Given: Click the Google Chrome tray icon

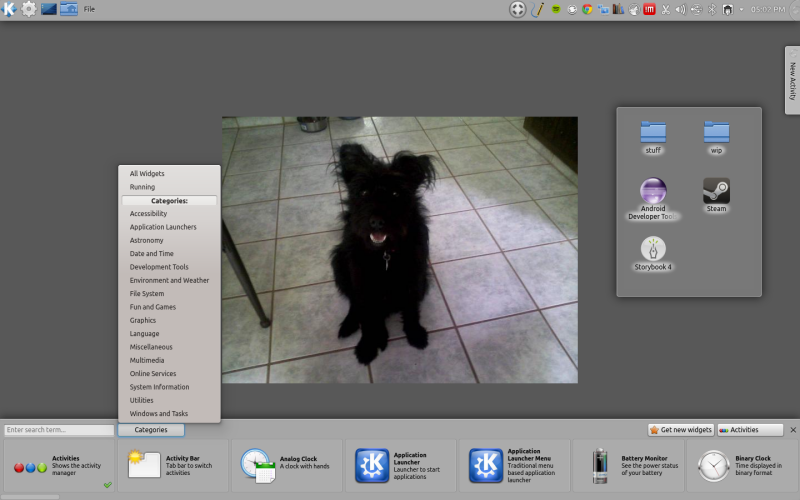Looking at the screenshot, I should [587, 9].
